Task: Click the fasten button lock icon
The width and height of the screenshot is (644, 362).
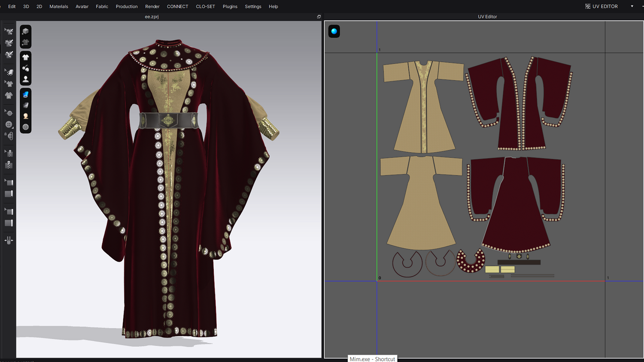Action: [x=9, y=136]
